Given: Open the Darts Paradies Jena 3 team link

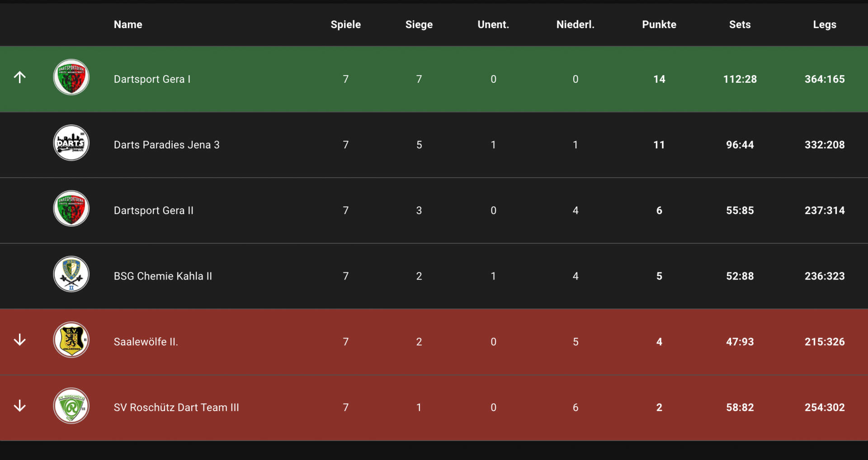Looking at the screenshot, I should tap(166, 145).
